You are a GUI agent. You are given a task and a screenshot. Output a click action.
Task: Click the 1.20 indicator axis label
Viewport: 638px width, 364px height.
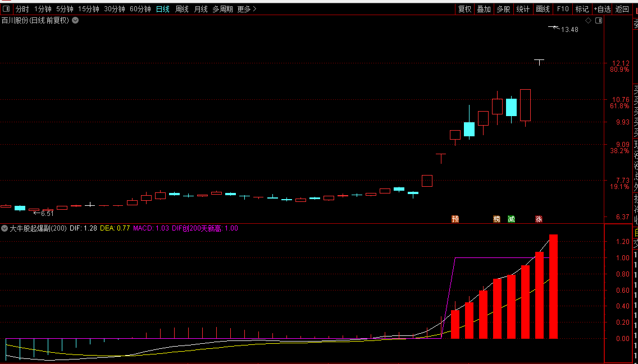pyautogui.click(x=622, y=242)
